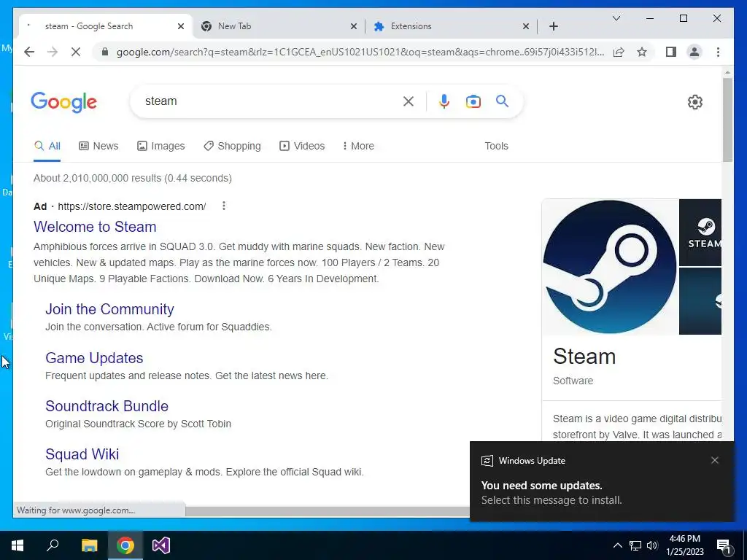The height and width of the screenshot is (560, 747).
Task: Open network status tray icon
Action: click(x=635, y=545)
